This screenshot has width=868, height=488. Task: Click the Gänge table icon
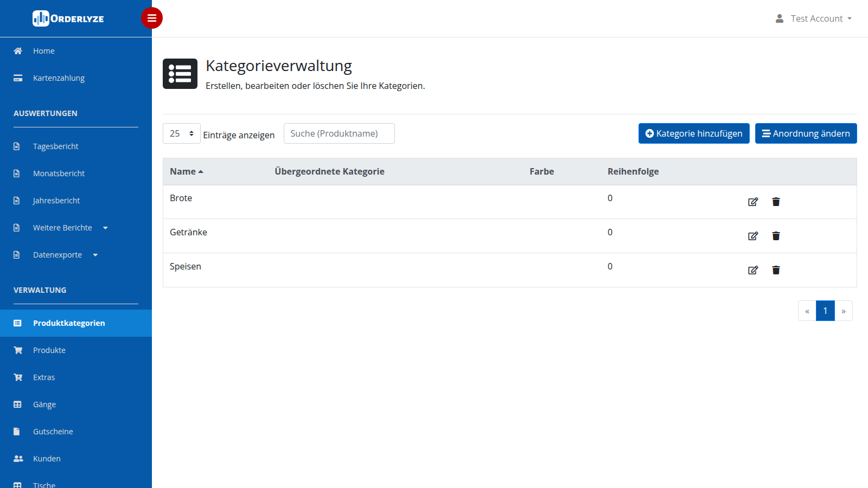[x=17, y=404]
